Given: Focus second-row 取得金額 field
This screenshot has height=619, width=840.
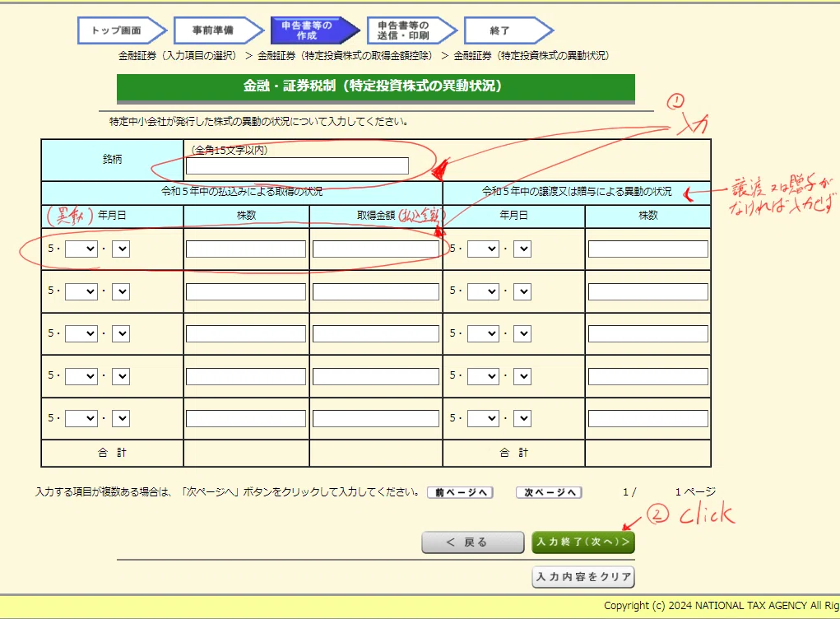Looking at the screenshot, I should click(x=375, y=291).
